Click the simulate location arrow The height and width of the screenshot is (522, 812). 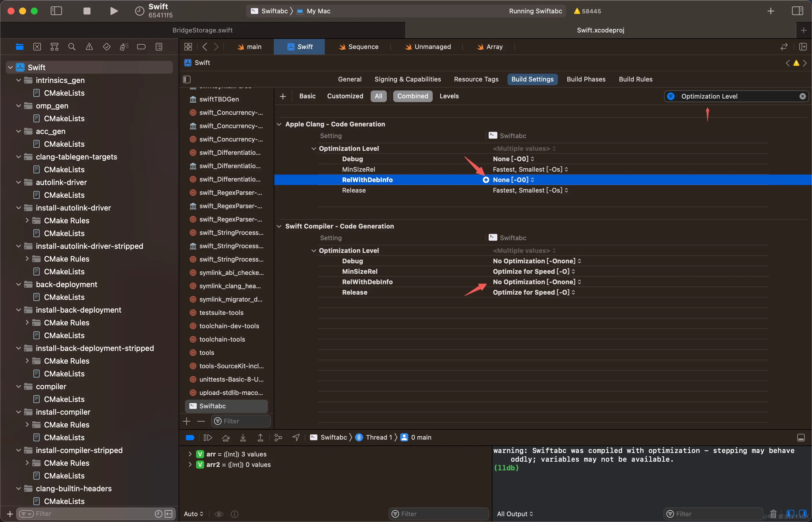(x=296, y=438)
